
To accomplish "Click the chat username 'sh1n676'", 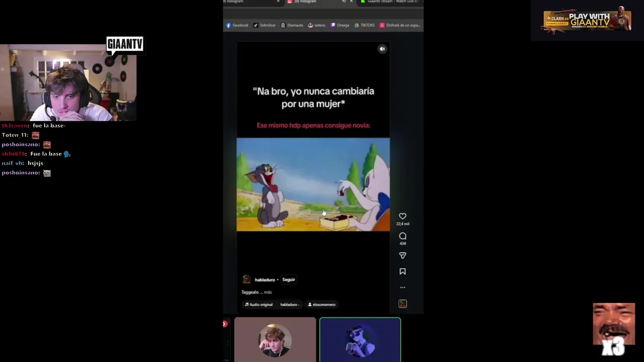I will [14, 154].
